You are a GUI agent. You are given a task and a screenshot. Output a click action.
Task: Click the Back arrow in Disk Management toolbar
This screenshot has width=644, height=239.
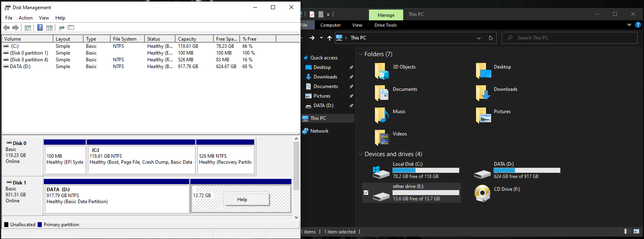6,27
